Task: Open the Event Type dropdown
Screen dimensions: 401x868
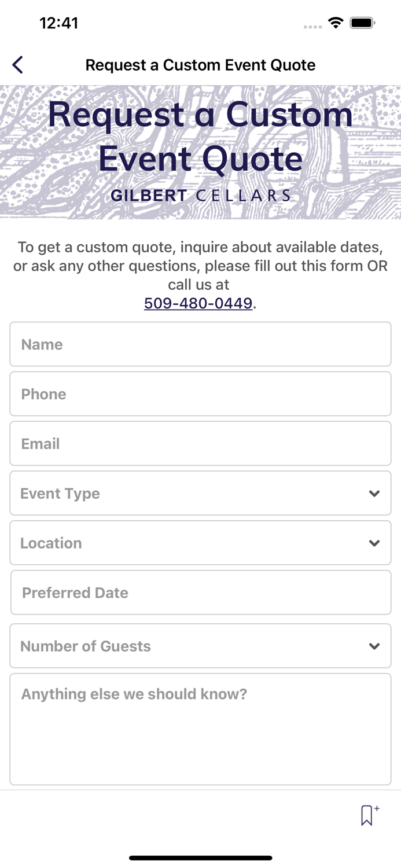Action: [x=200, y=493]
